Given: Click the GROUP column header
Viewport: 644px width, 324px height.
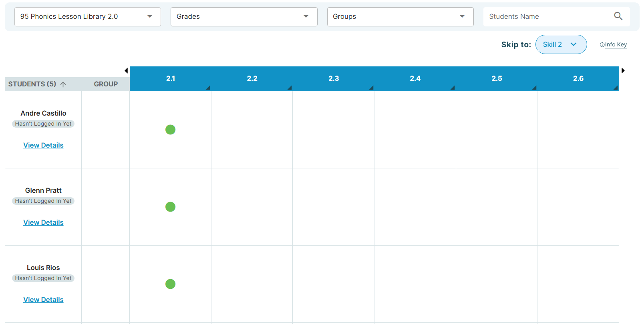Looking at the screenshot, I should click(106, 84).
